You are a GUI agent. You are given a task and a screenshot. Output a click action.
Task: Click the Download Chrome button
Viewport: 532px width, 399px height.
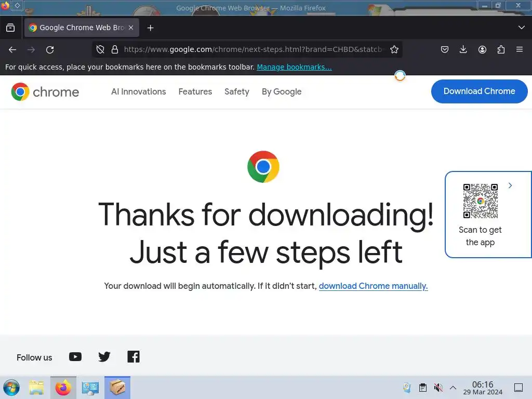479,91
